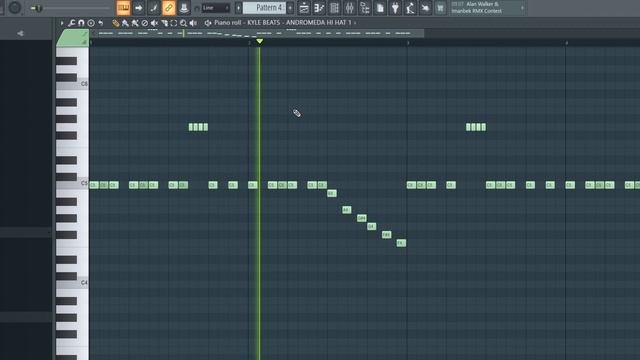Click the document page icon in toolbar
This screenshot has width=640, height=360.
click(x=380, y=8)
